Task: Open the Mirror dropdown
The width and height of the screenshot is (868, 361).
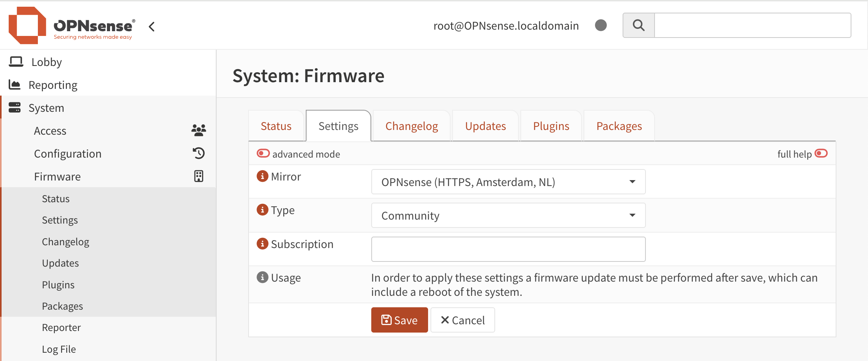Action: pyautogui.click(x=508, y=182)
